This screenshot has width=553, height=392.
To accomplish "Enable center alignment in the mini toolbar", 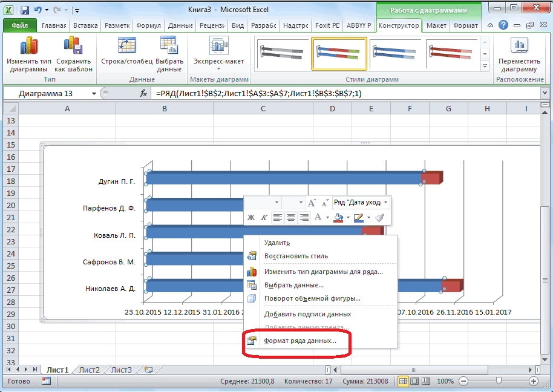I will pos(291,217).
